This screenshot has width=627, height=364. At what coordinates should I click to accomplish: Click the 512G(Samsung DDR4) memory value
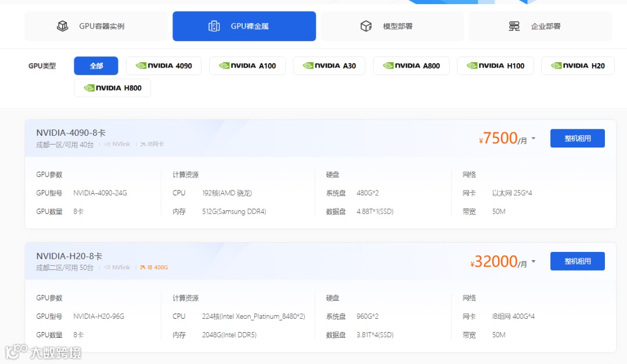point(234,211)
